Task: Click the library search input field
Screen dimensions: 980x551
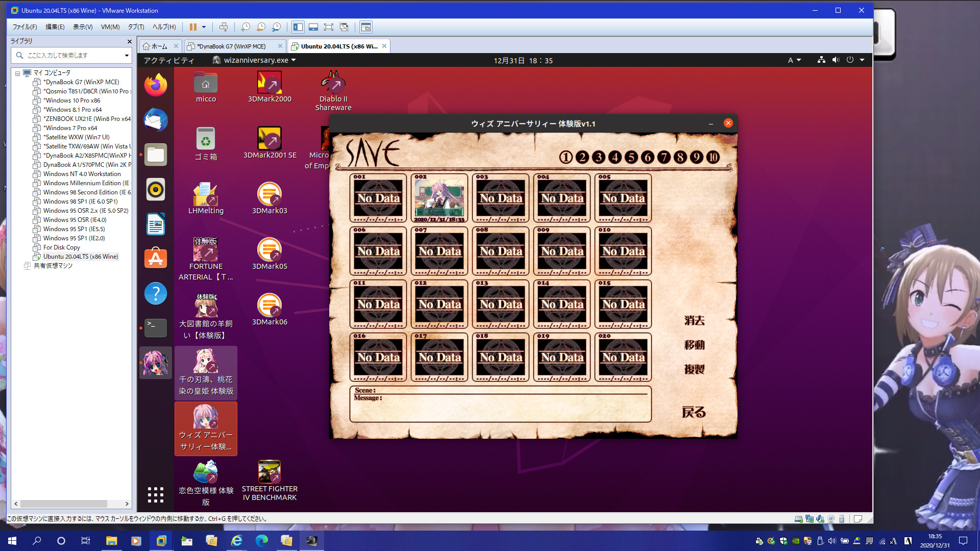Action: point(71,55)
